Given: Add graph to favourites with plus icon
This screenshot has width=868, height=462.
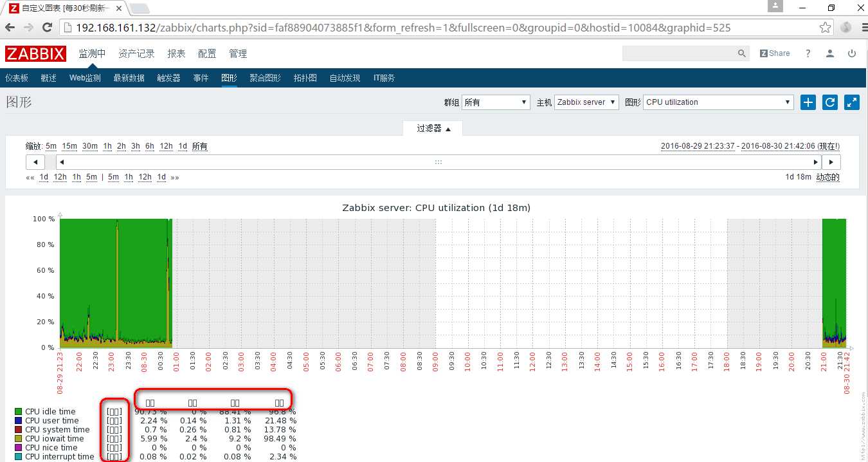Looking at the screenshot, I should point(808,102).
